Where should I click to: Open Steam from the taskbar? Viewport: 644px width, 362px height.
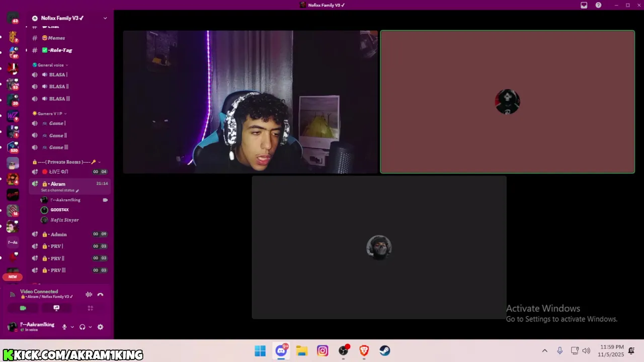pos(385,351)
